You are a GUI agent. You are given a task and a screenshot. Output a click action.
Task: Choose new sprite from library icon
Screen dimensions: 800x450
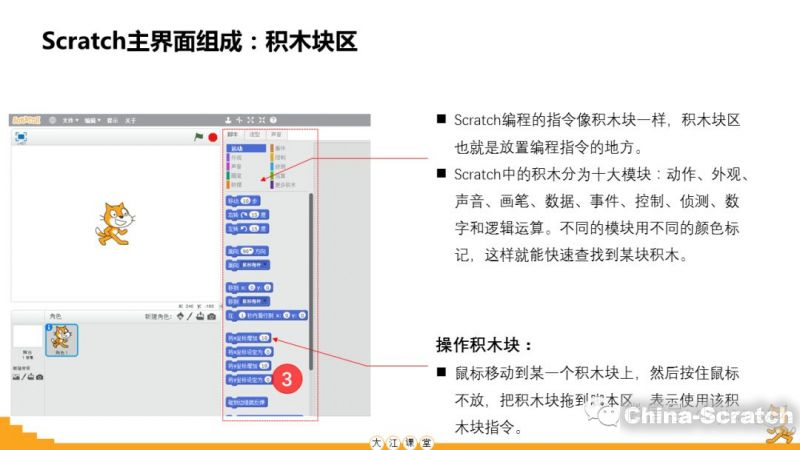[x=179, y=316]
